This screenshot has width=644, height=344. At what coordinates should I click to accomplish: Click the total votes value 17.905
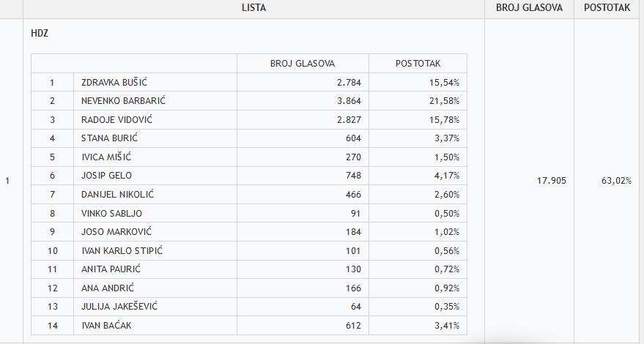(552, 181)
